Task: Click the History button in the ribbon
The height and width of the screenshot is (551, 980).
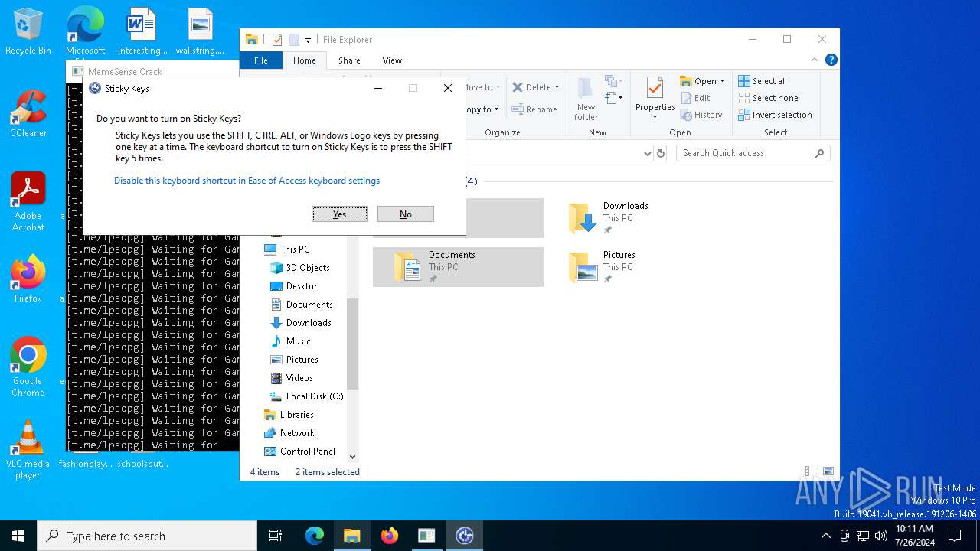Action: (x=701, y=115)
